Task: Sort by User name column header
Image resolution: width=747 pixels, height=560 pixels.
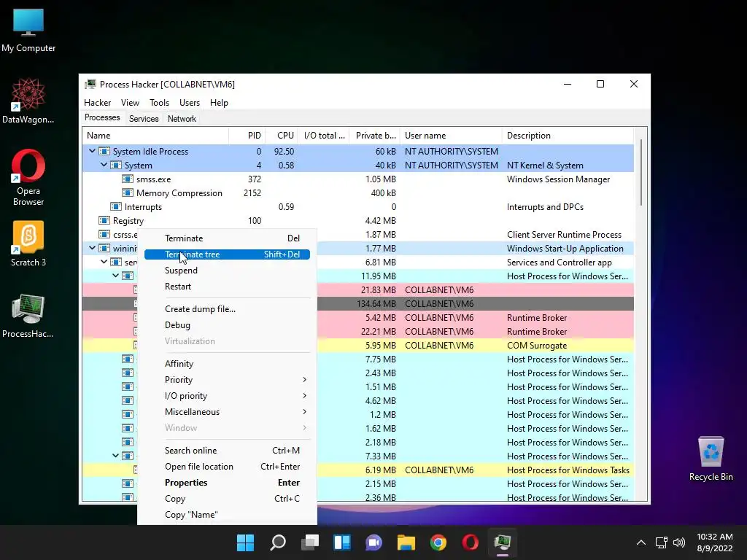Action: 451,136
